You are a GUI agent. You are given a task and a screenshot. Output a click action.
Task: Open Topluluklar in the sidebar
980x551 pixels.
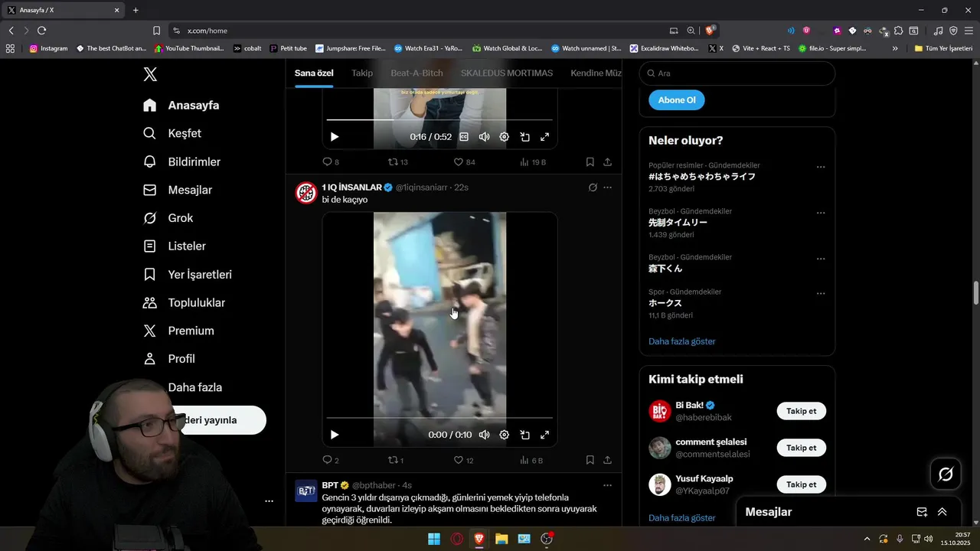pyautogui.click(x=184, y=303)
